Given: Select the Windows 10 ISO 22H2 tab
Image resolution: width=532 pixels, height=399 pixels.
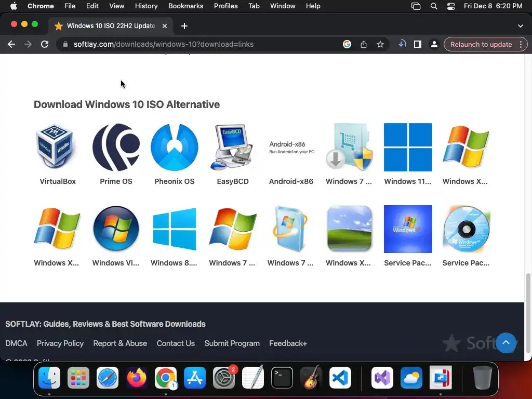Looking at the screenshot, I should point(111,26).
